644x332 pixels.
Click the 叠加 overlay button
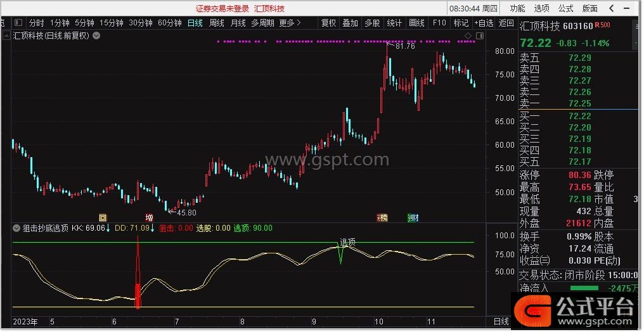coord(351,23)
